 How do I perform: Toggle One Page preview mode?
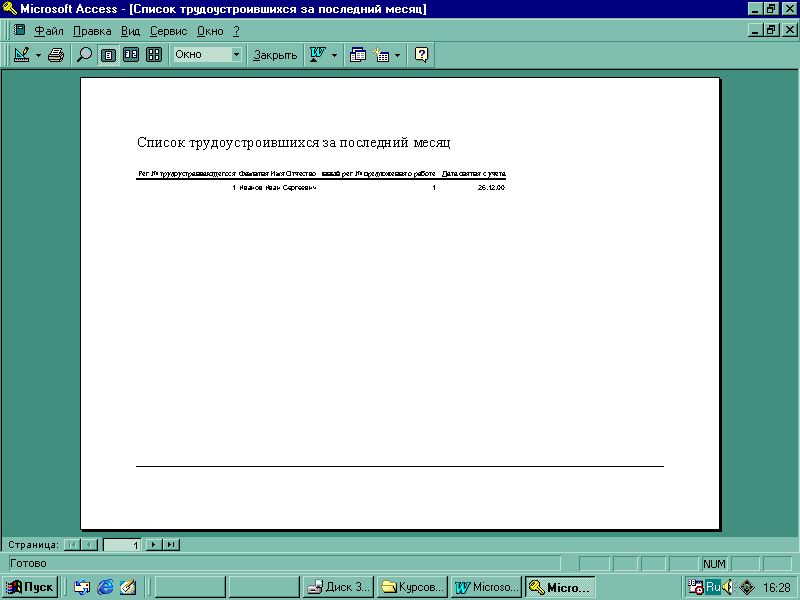point(108,55)
